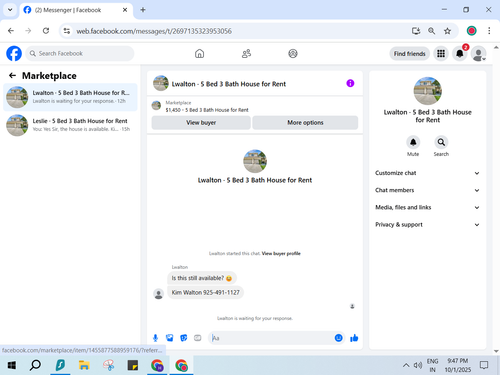The image size is (500, 375).
Task: Attach a photo using image icon
Action: (169, 338)
